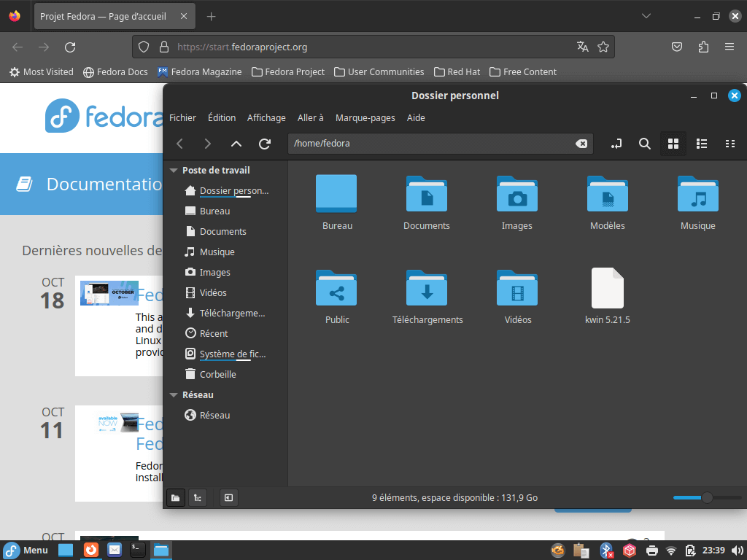Open Save to Pocket in Firefox

coord(676,47)
